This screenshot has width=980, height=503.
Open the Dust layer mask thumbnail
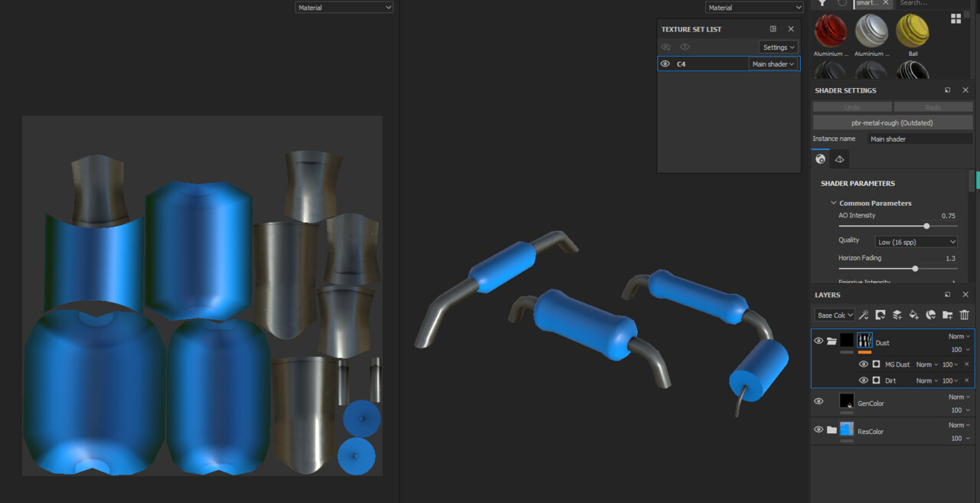tap(865, 340)
